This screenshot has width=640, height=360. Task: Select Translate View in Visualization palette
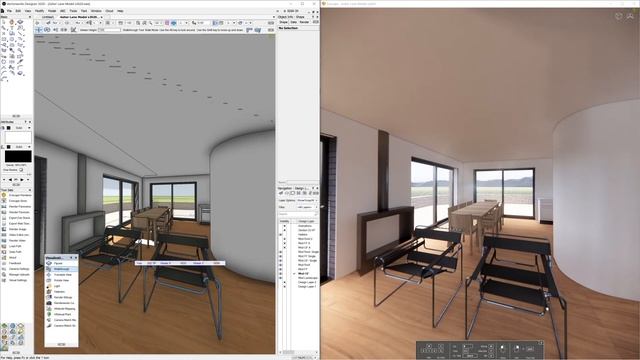coord(61,275)
